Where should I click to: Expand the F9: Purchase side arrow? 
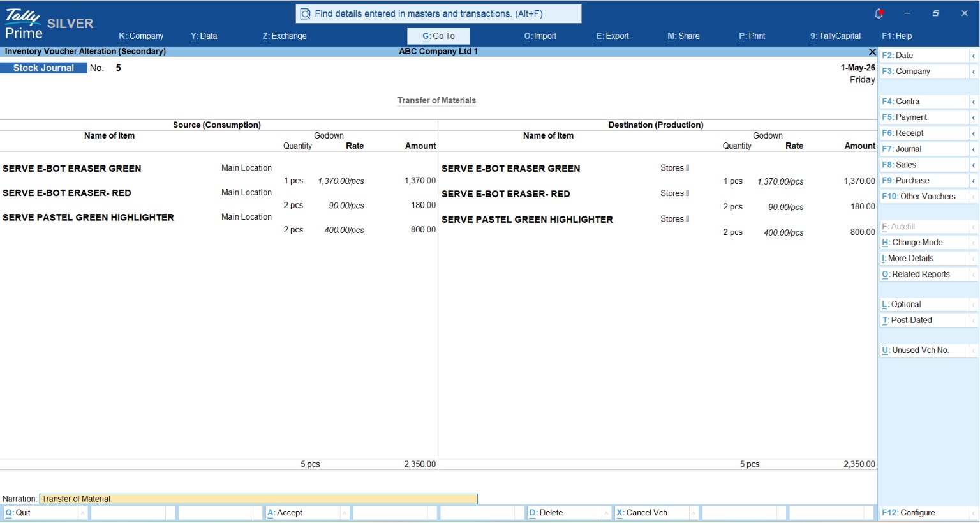[974, 181]
